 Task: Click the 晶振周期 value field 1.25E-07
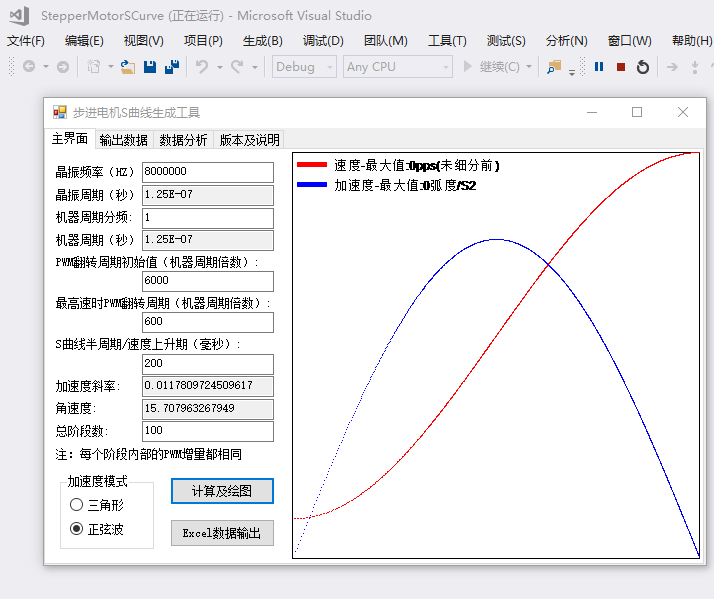208,195
